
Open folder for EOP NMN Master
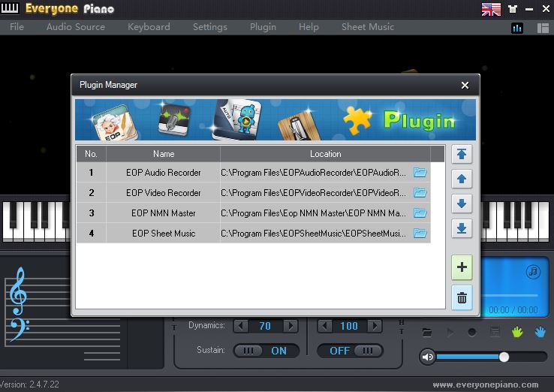(x=420, y=213)
